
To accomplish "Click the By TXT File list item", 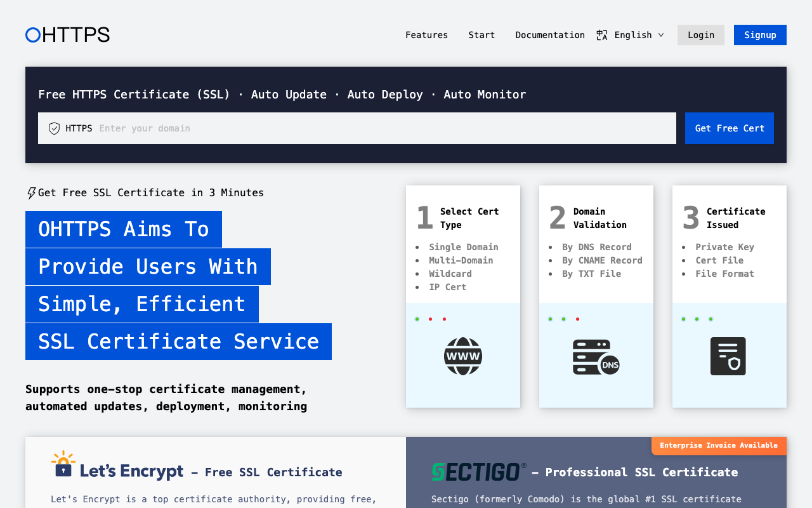I will [x=592, y=274].
